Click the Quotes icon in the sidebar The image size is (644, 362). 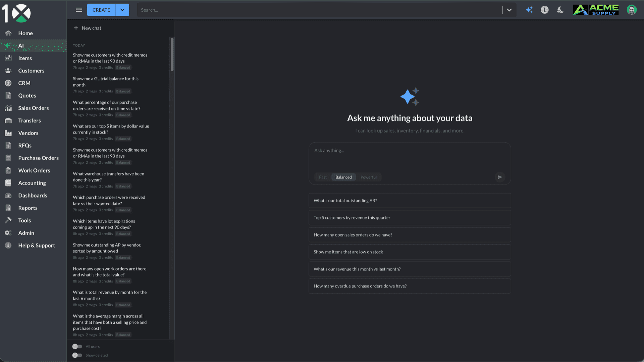tap(8, 96)
